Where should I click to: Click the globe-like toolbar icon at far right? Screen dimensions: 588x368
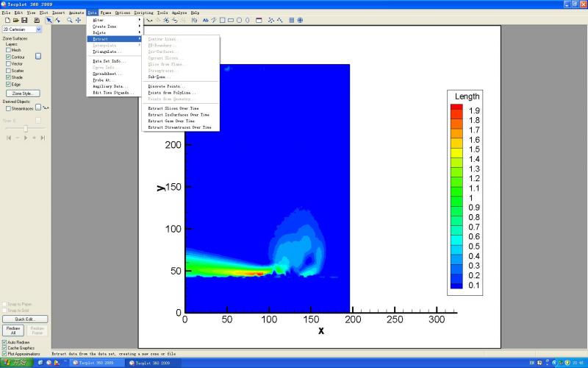300,21
